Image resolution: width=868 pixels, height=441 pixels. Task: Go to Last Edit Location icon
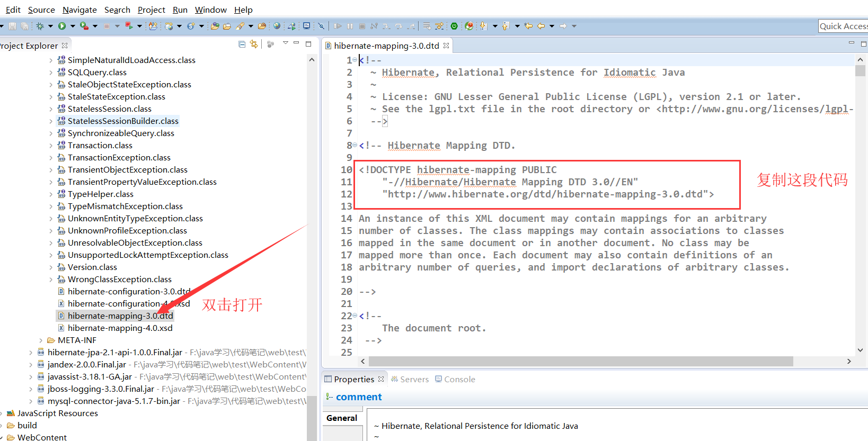[528, 26]
